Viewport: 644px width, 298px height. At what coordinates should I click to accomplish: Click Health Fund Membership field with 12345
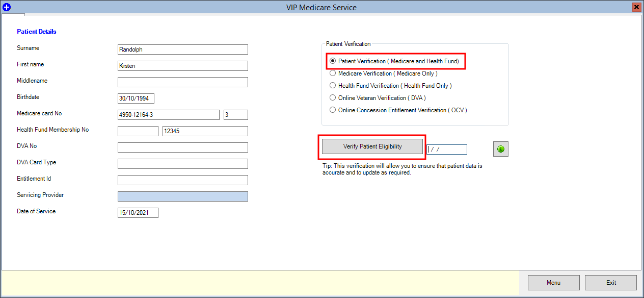[205, 131]
